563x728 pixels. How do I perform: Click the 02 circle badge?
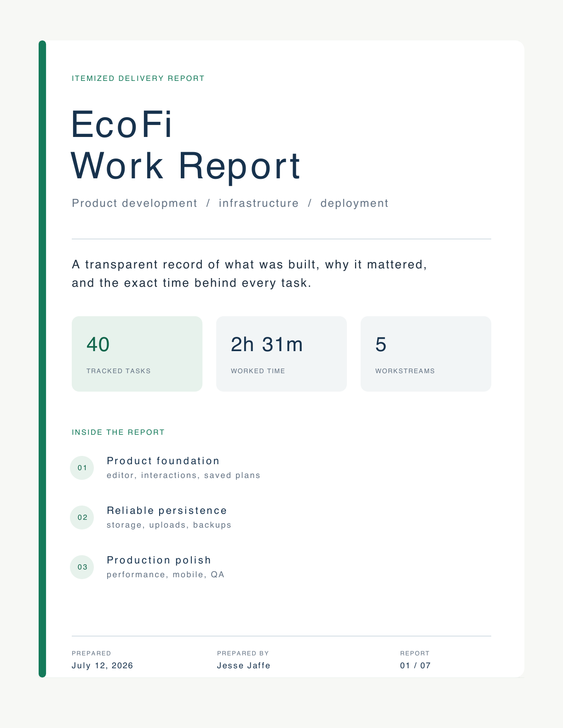(82, 518)
